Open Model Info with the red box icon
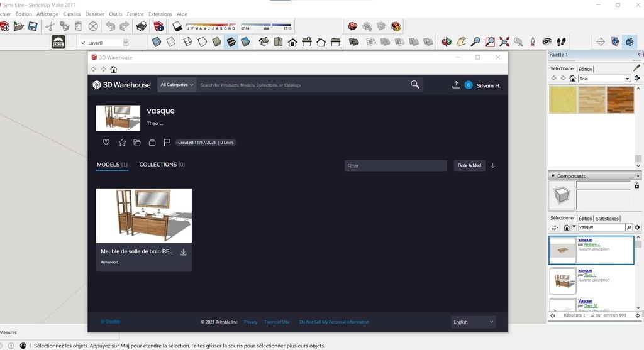644x350 pixels. pyautogui.click(x=158, y=26)
